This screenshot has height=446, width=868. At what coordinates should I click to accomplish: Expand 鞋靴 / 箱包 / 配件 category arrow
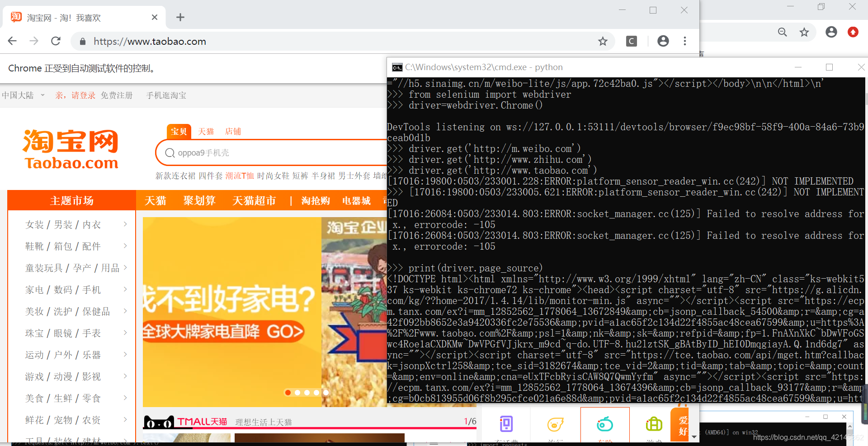125,246
